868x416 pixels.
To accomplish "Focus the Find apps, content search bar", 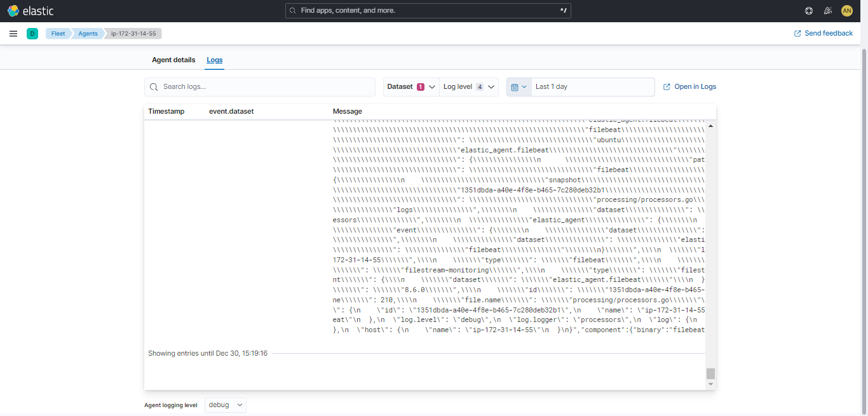I will (x=428, y=11).
